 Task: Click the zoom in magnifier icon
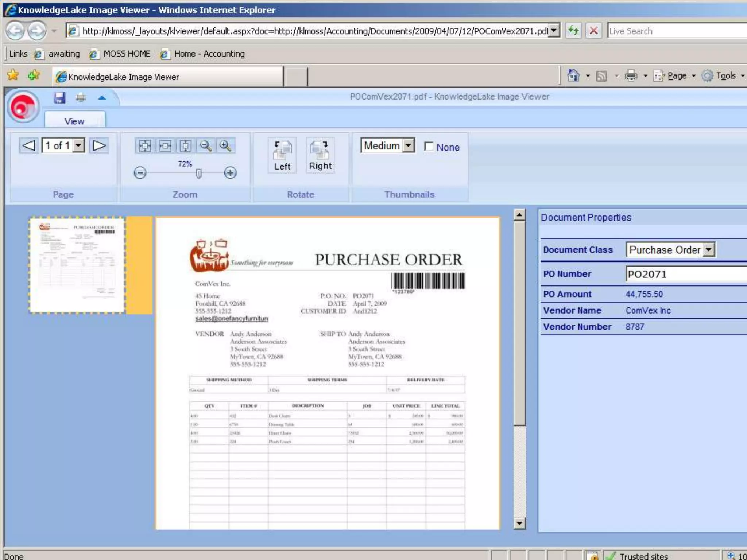pyautogui.click(x=225, y=146)
